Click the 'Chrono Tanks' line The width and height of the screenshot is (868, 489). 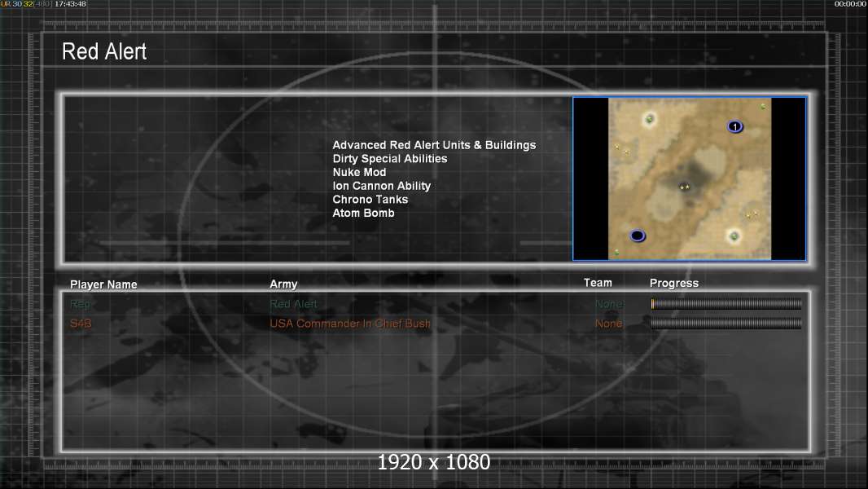coord(370,200)
